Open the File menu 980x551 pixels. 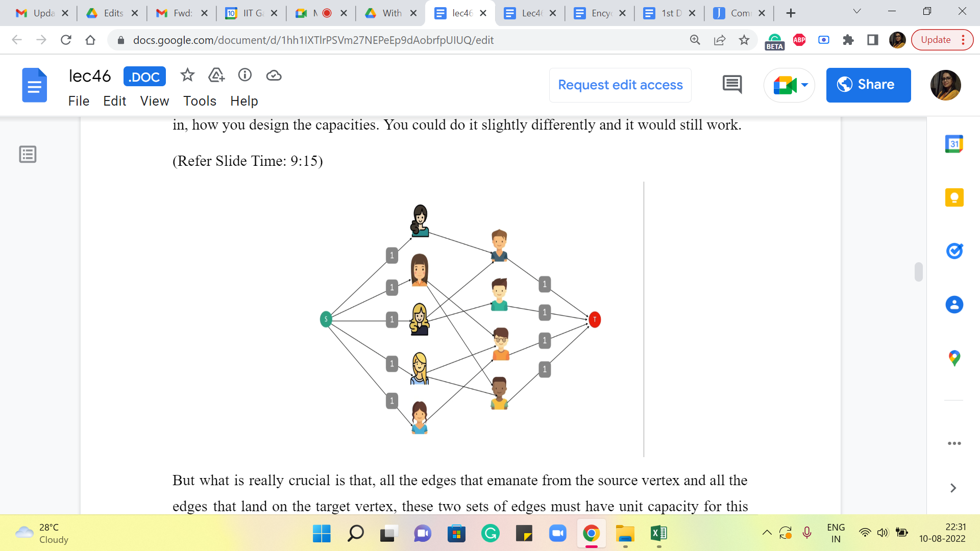point(79,101)
